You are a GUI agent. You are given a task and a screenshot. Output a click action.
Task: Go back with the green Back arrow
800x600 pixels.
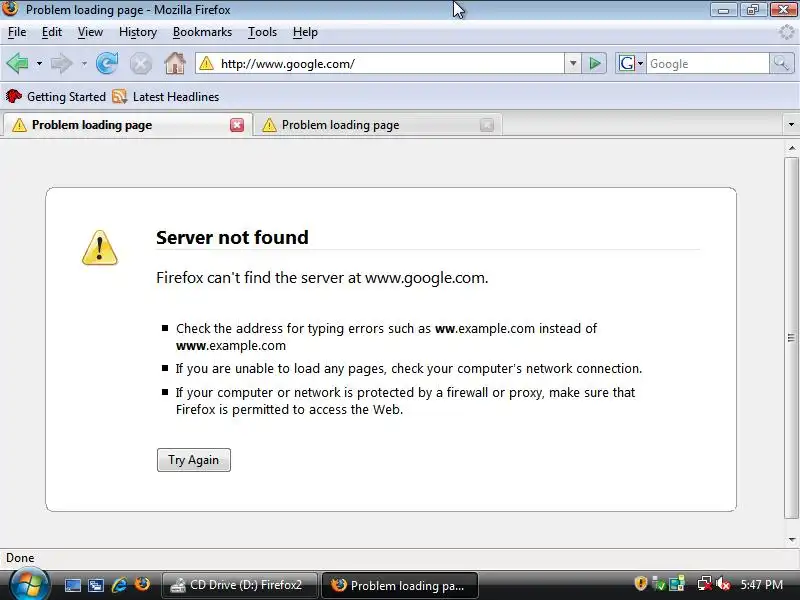(x=18, y=63)
